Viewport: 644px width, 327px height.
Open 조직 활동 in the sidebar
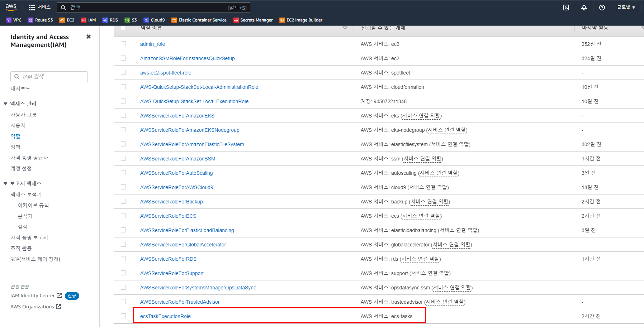pos(21,248)
